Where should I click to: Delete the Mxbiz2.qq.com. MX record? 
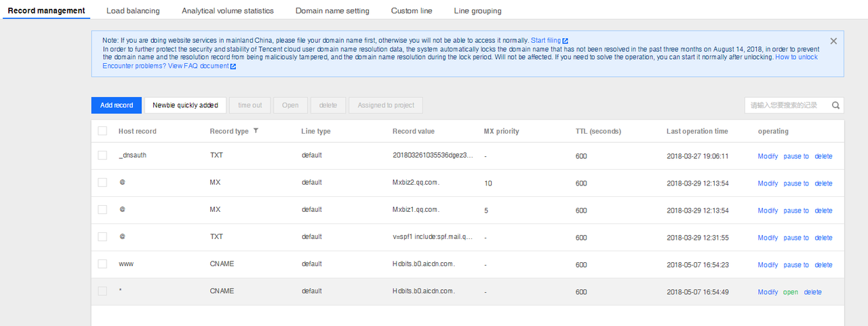(823, 183)
